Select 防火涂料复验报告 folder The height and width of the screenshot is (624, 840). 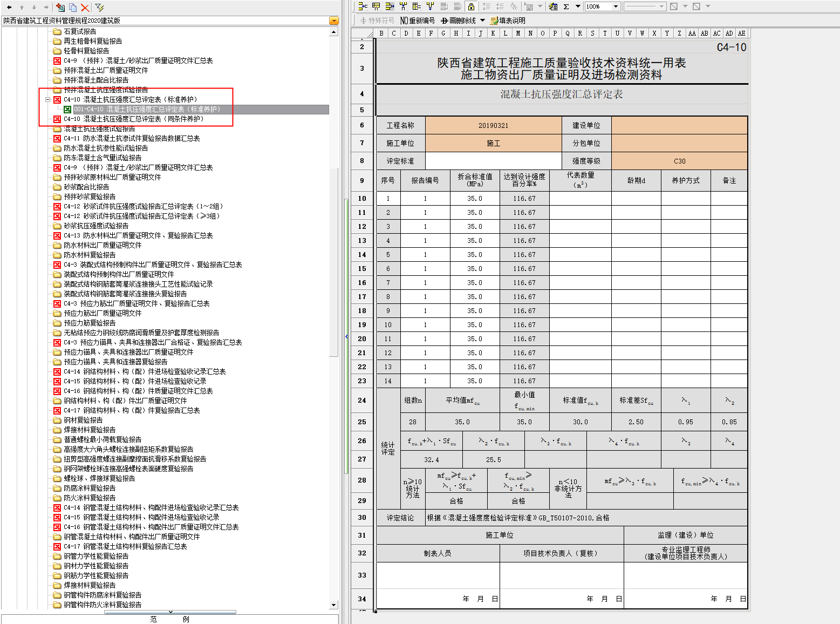click(x=90, y=498)
